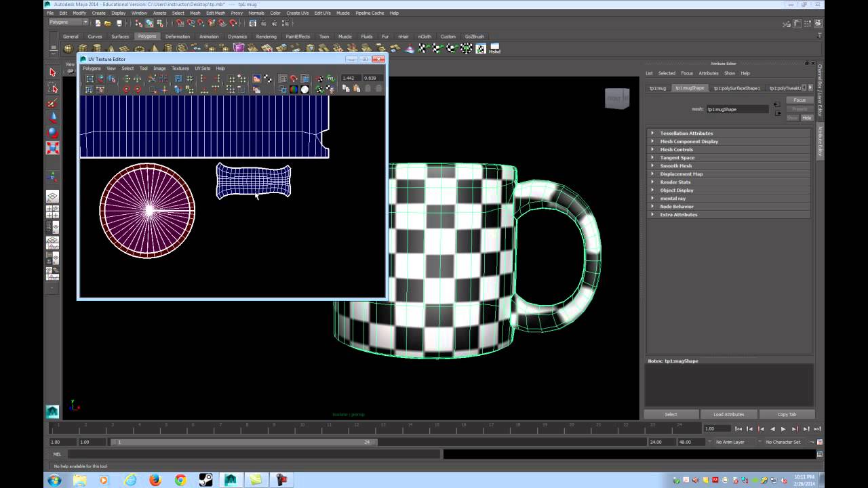Switch to the Surfaces shelf tab
This screenshot has height=488, width=868.
120,37
